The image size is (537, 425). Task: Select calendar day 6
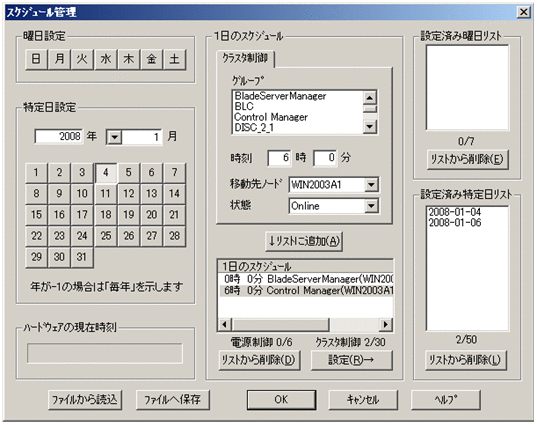151,173
